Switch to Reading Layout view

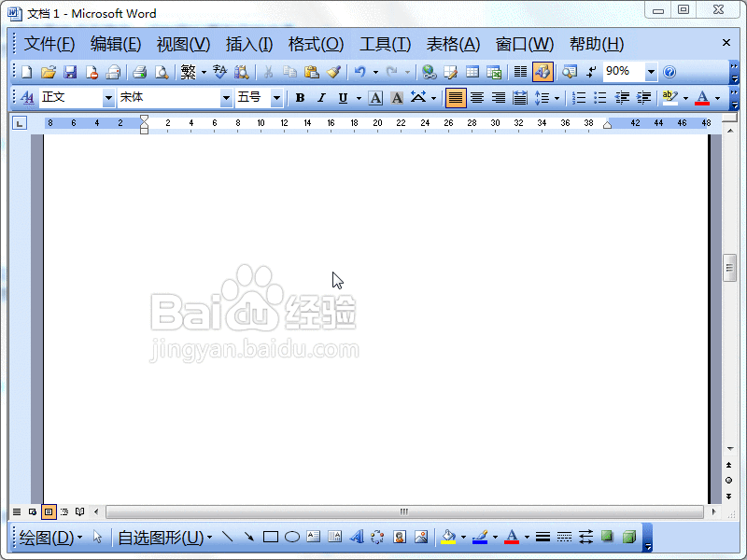[x=80, y=511]
